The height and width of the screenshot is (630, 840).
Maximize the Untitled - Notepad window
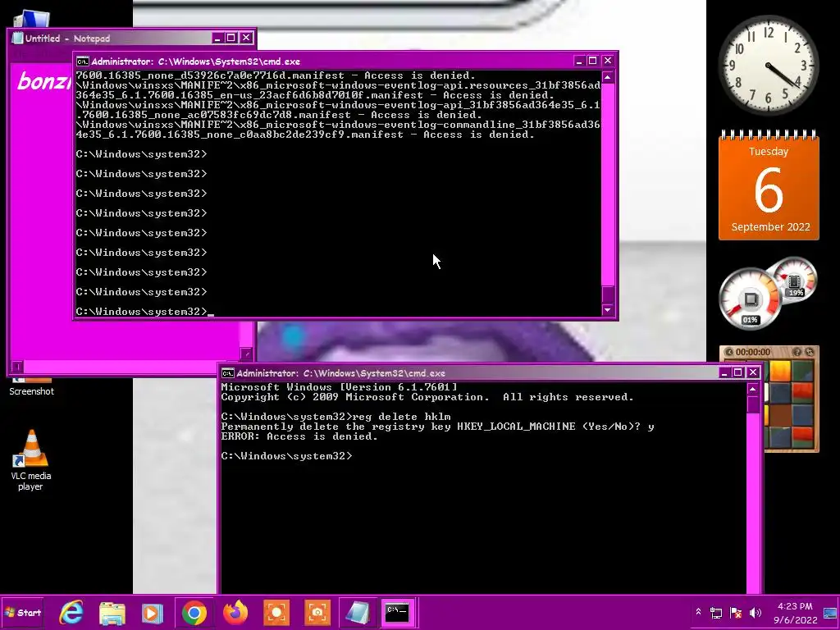(x=231, y=38)
